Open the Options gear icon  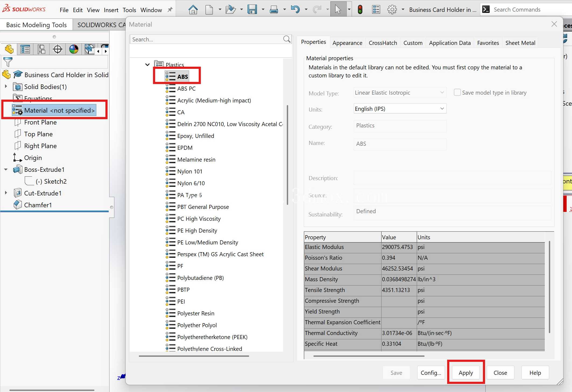pos(392,10)
